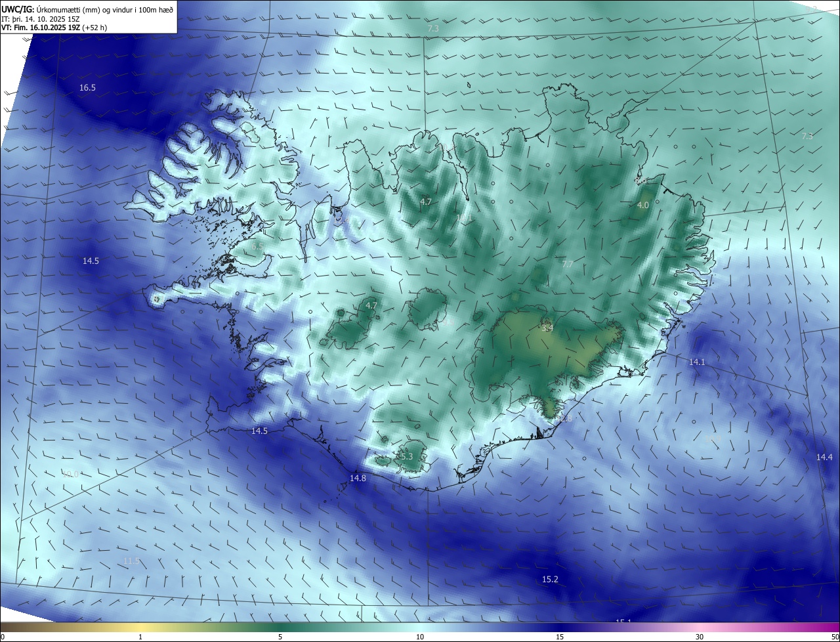Click the 7.7 value on the map
Viewport: 840px width, 642px height.
568,265
